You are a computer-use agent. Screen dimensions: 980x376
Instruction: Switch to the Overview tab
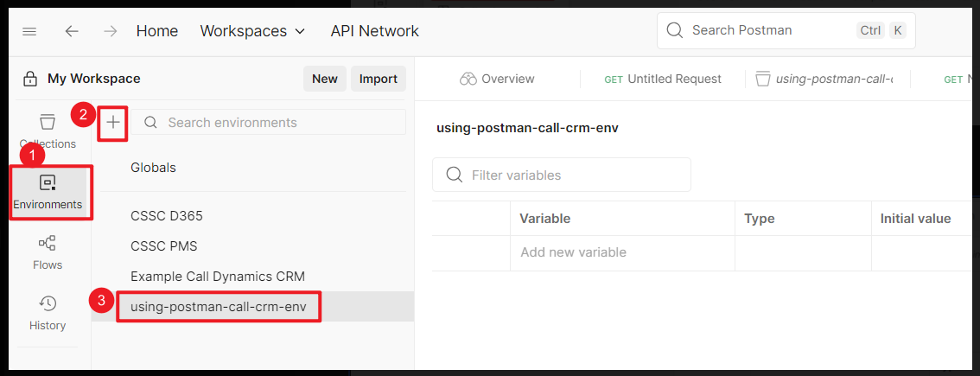497,79
